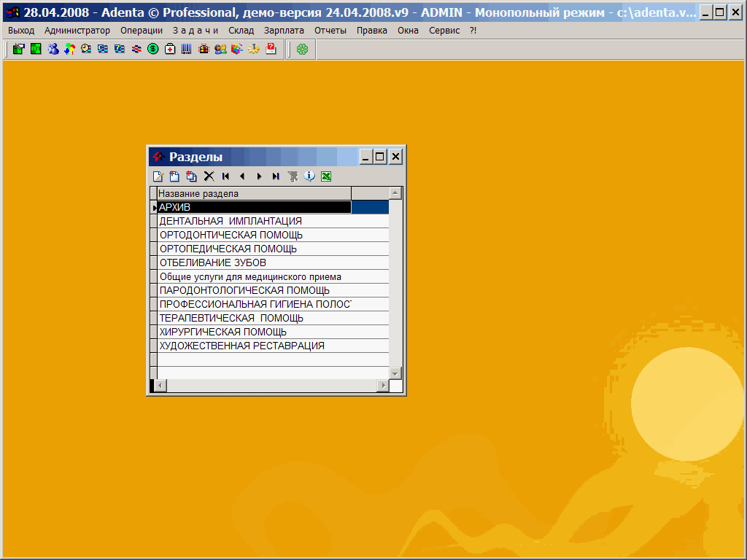The image size is (747, 560).
Task: Click the green dollar sign toolbar icon
Action: pyautogui.click(x=153, y=49)
